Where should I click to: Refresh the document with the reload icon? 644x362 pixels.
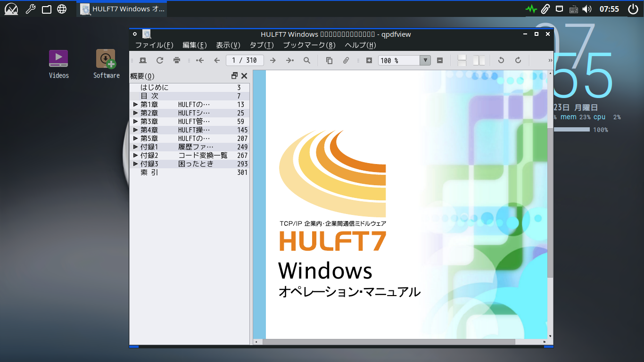click(x=160, y=60)
